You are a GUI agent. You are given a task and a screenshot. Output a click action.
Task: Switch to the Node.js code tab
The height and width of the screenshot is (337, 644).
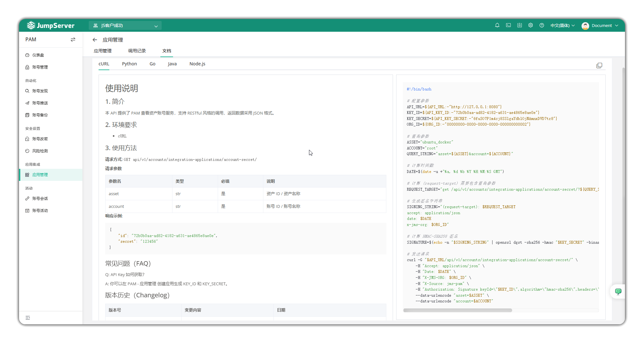click(197, 64)
